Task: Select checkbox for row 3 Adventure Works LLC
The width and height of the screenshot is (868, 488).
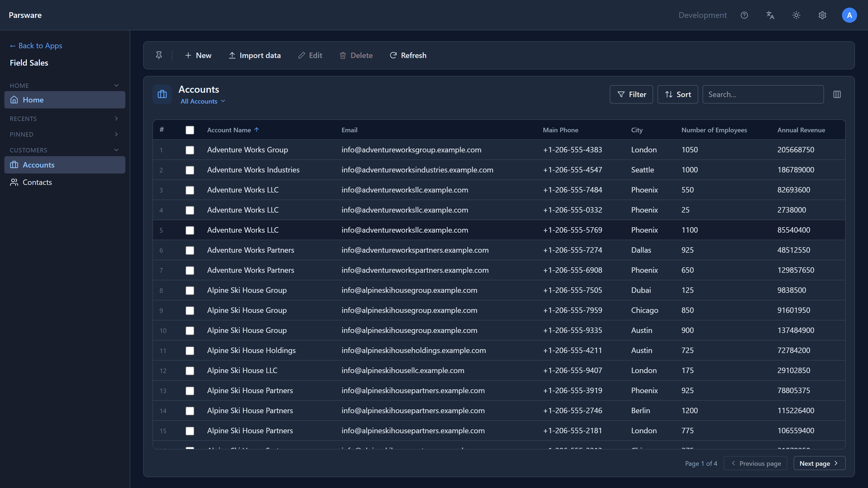Action: [x=190, y=190]
